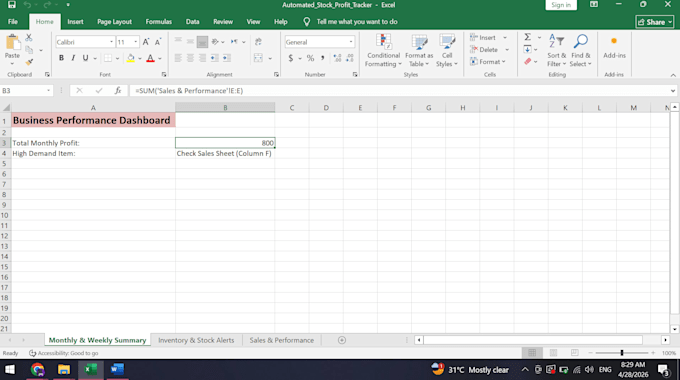Switch to the Formulas tab
Viewport: 680px width, 380px height.
(x=159, y=22)
